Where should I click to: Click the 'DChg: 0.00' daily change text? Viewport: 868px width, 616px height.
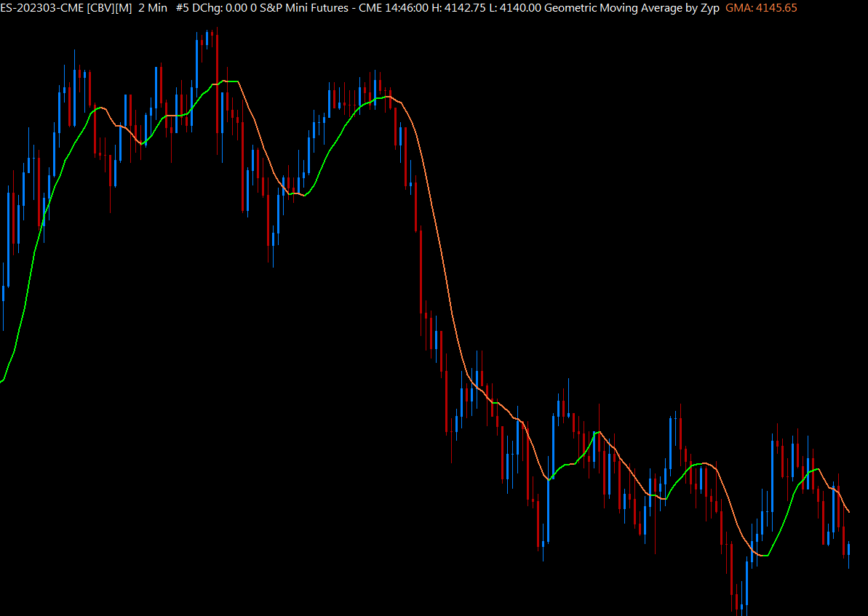tap(220, 8)
